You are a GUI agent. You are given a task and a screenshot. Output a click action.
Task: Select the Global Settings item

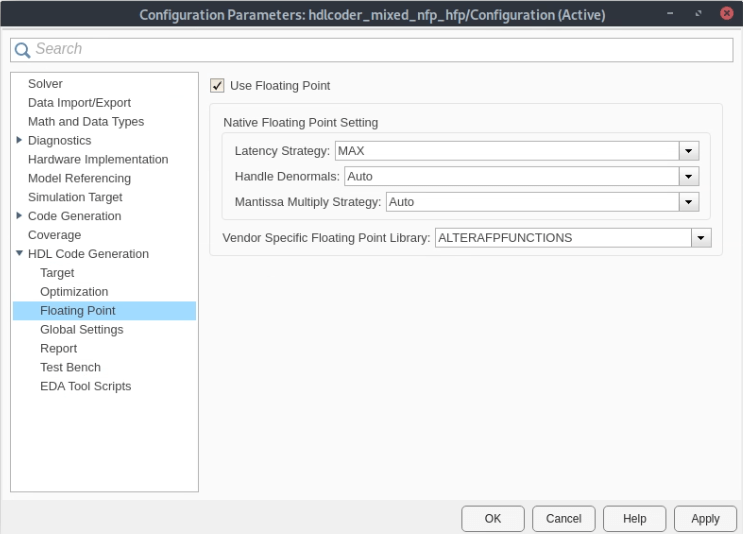click(x=82, y=330)
